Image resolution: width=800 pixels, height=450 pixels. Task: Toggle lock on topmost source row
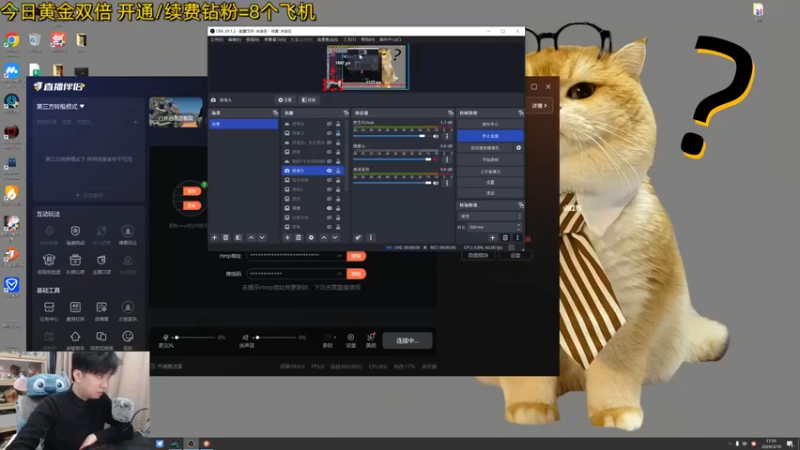(338, 124)
